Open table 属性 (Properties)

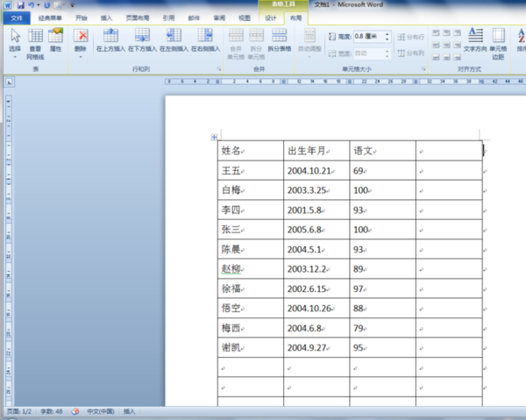[x=55, y=40]
